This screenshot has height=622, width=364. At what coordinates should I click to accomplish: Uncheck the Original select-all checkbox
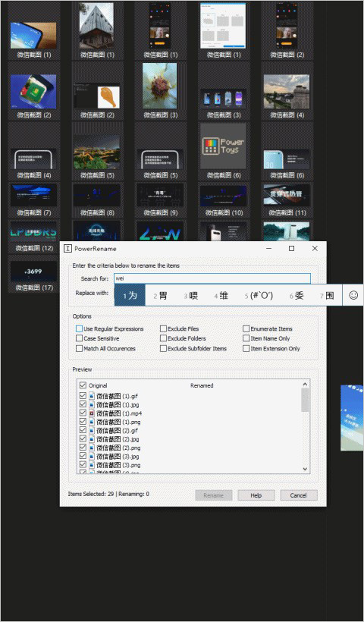83,385
